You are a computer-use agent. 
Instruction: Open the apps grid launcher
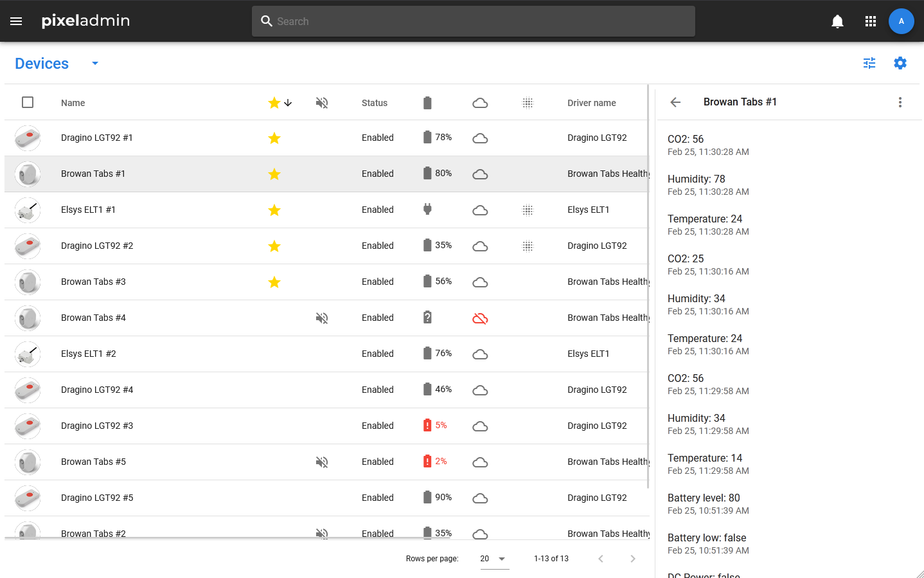pyautogui.click(x=871, y=21)
